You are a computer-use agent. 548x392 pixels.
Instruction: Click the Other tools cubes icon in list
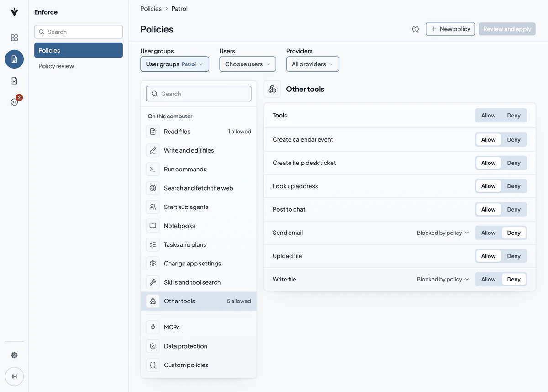click(153, 301)
